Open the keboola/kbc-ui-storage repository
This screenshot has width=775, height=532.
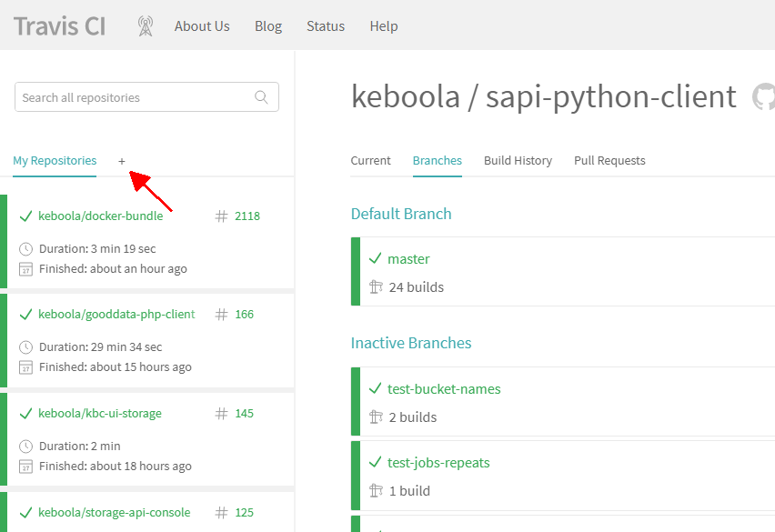[100, 413]
